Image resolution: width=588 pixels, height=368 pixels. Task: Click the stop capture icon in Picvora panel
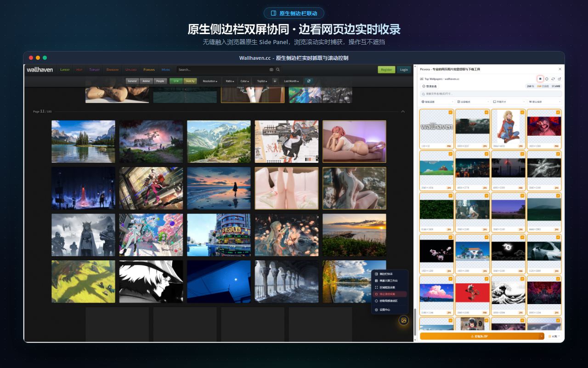(540, 79)
